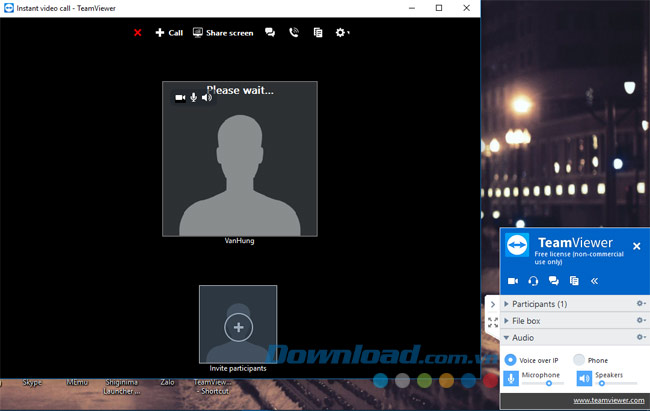The width and height of the screenshot is (650, 411).
Task: Click the Zalo desktop shortcut
Action: coord(167,383)
